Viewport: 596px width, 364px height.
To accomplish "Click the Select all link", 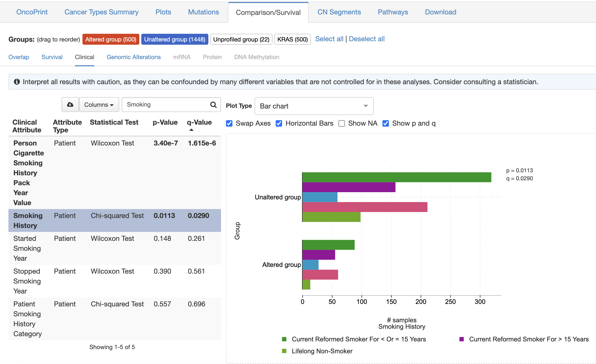I will pyautogui.click(x=329, y=39).
